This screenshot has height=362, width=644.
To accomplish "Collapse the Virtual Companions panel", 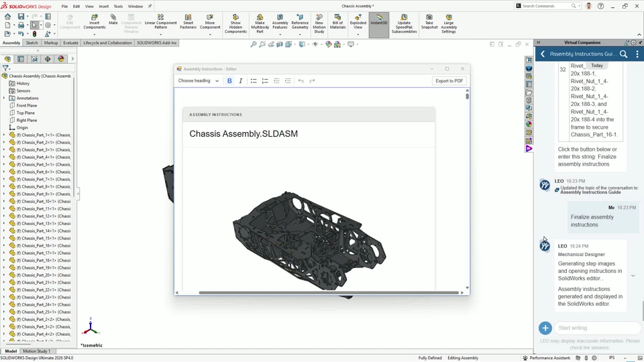I will 539,42.
